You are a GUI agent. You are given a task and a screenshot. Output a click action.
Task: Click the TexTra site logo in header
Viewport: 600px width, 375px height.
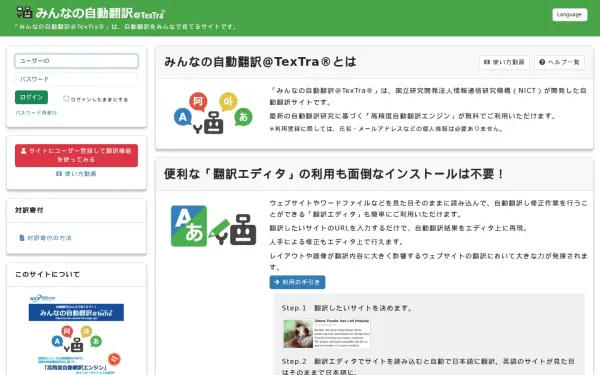[91, 13]
